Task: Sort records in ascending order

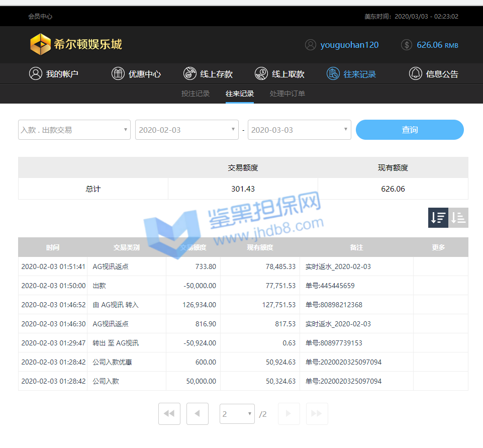Action: 458,218
